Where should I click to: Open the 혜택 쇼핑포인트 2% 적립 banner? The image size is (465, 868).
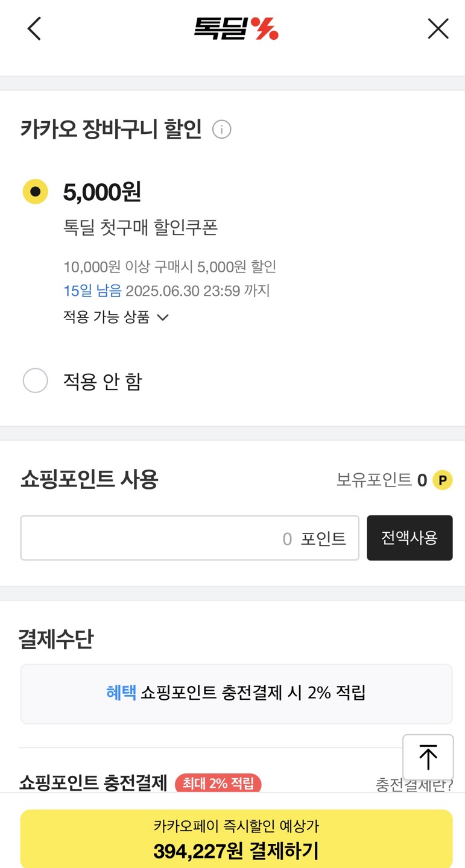(x=236, y=693)
